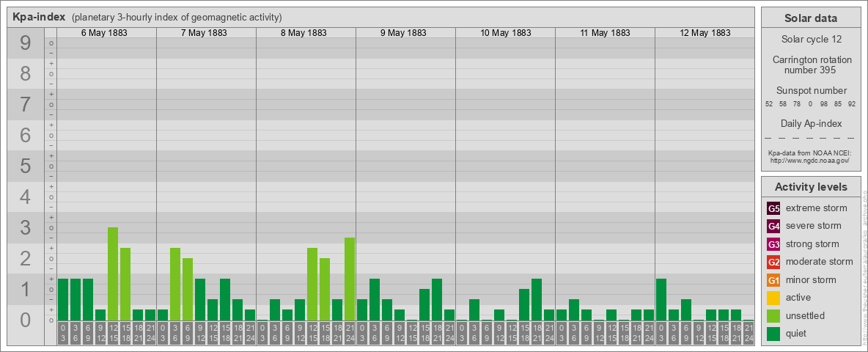Click the large 9 on the Kp axis
The height and width of the screenshot is (352, 868).
click(26, 43)
